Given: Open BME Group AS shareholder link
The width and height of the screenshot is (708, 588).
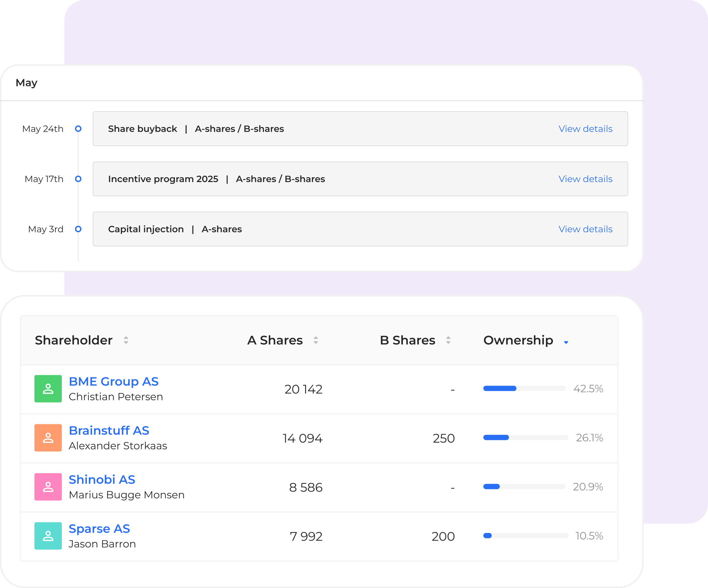Looking at the screenshot, I should pos(113,381).
